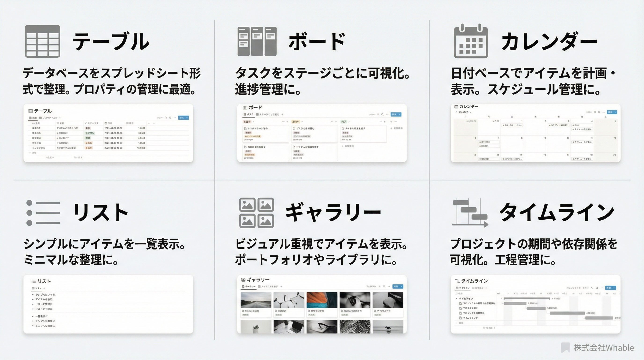Click the table icon beside the テーブル title
644x360 pixels.
click(43, 41)
